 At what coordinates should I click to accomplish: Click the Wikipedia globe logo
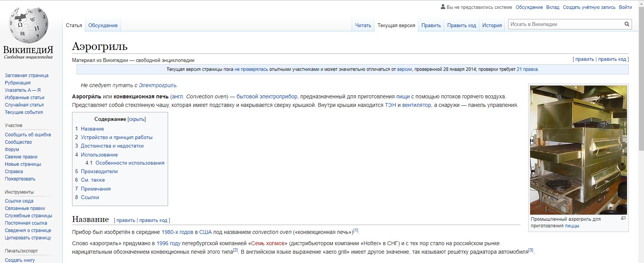pyautogui.click(x=29, y=25)
